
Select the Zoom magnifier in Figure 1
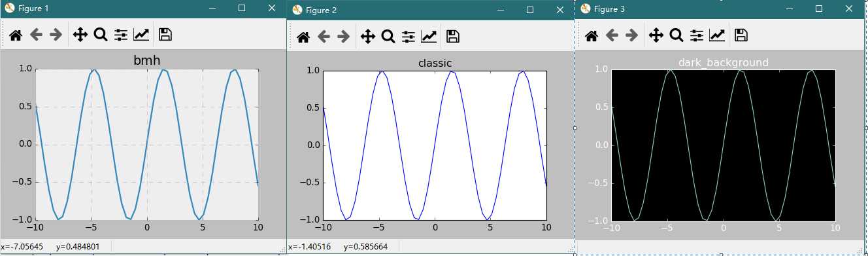100,35
